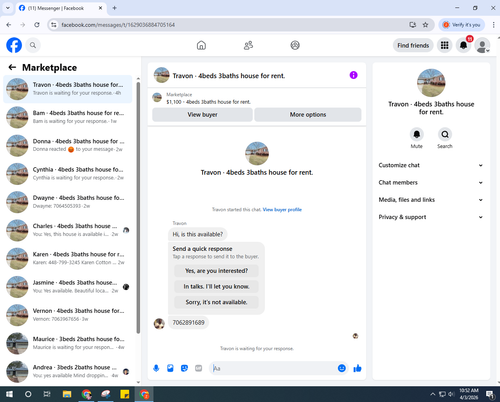Mute the chat with bell icon
The width and height of the screenshot is (500, 402).
pyautogui.click(x=417, y=134)
